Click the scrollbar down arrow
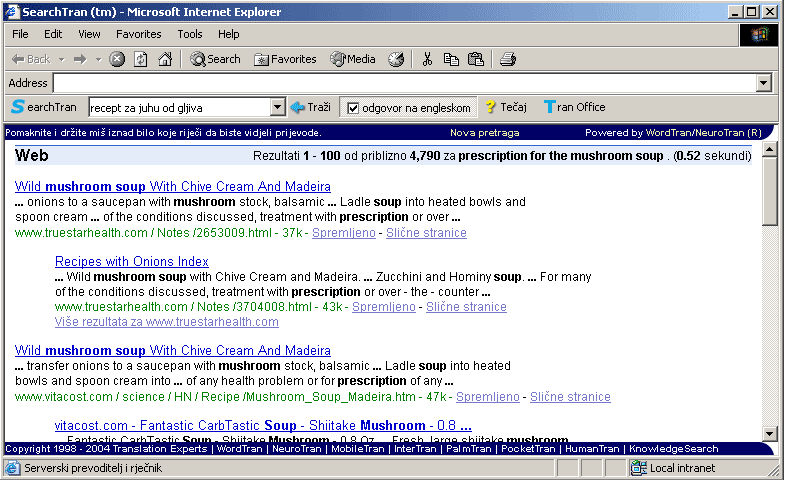785x480 pixels. [x=769, y=433]
